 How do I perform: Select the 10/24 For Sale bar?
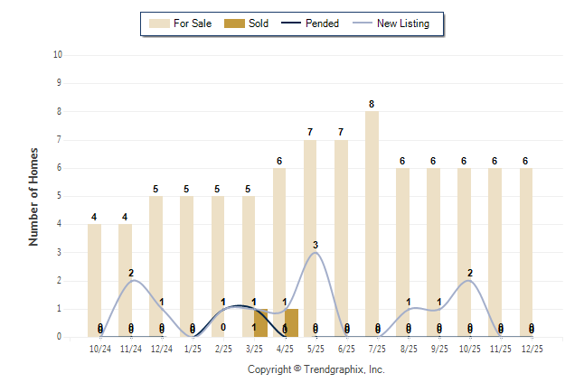(x=94, y=280)
